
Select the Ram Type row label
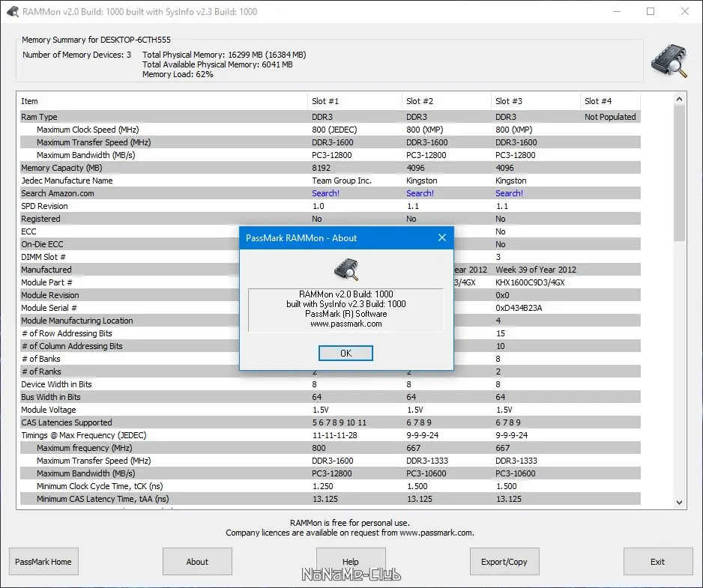[39, 117]
